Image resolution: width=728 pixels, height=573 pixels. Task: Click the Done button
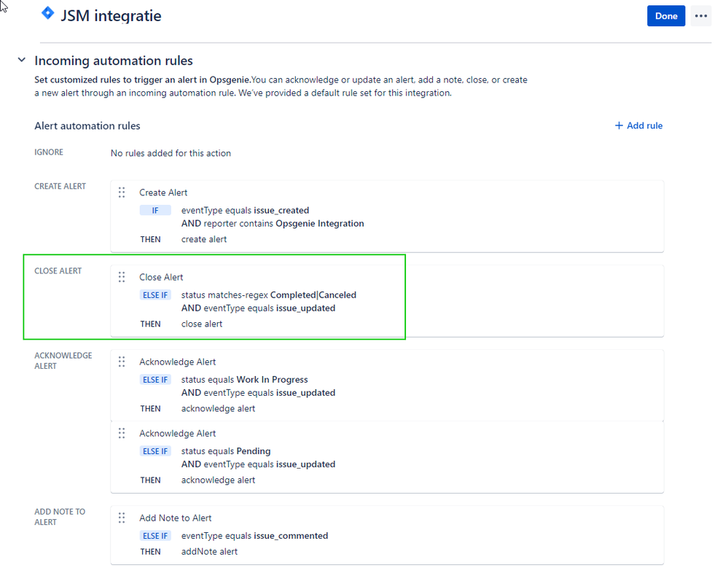pyautogui.click(x=666, y=16)
